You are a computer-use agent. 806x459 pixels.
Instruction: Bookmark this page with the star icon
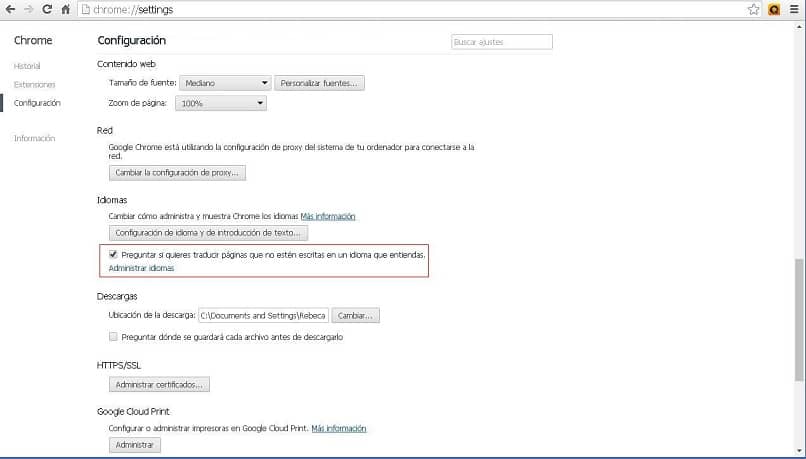click(753, 9)
